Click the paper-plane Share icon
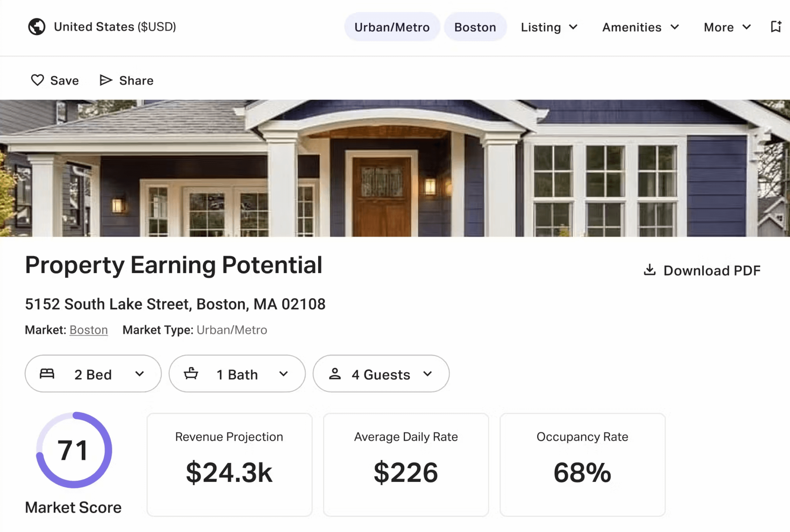The width and height of the screenshot is (790, 532). [105, 80]
